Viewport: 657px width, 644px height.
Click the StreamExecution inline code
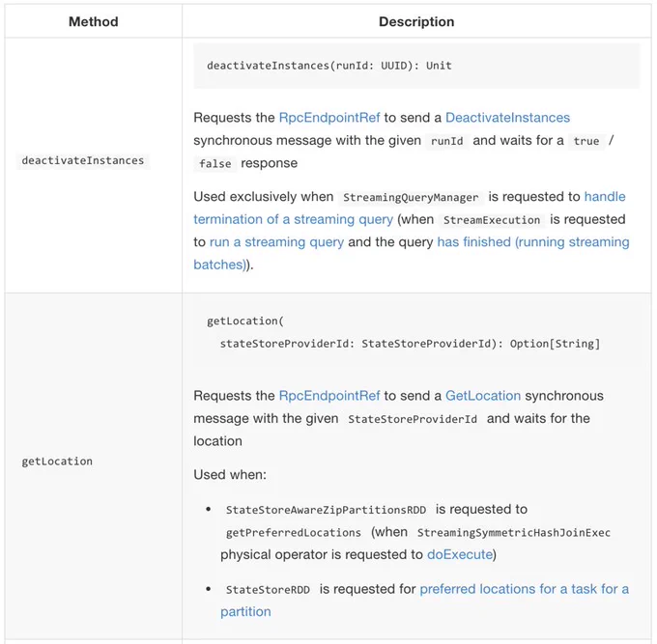(x=492, y=220)
